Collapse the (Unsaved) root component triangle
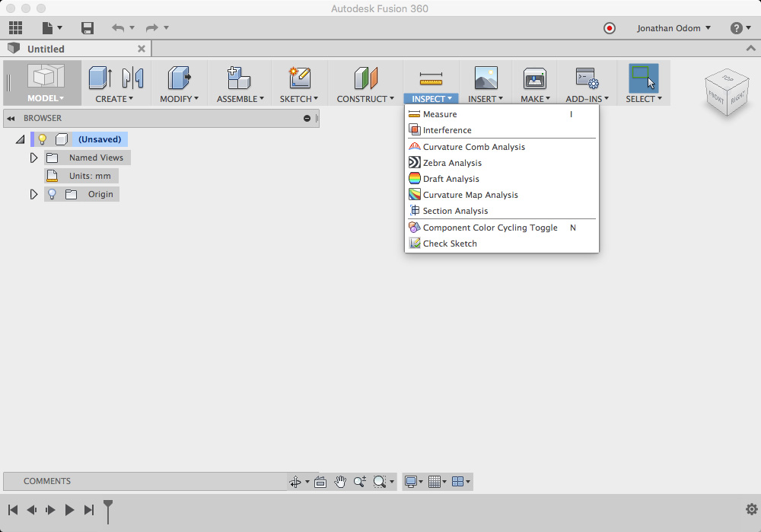This screenshot has height=532, width=761. [x=20, y=139]
